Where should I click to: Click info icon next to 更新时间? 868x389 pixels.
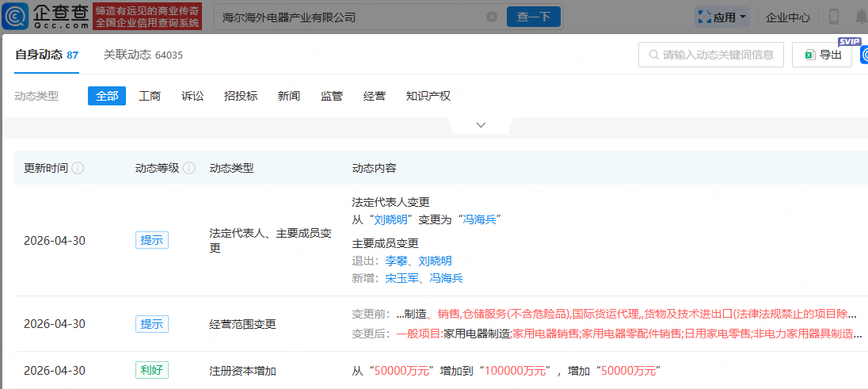[78, 168]
